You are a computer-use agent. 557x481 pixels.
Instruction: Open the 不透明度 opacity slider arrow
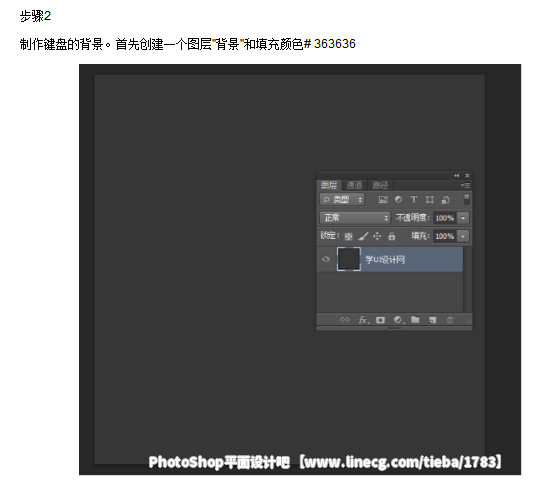click(x=463, y=218)
